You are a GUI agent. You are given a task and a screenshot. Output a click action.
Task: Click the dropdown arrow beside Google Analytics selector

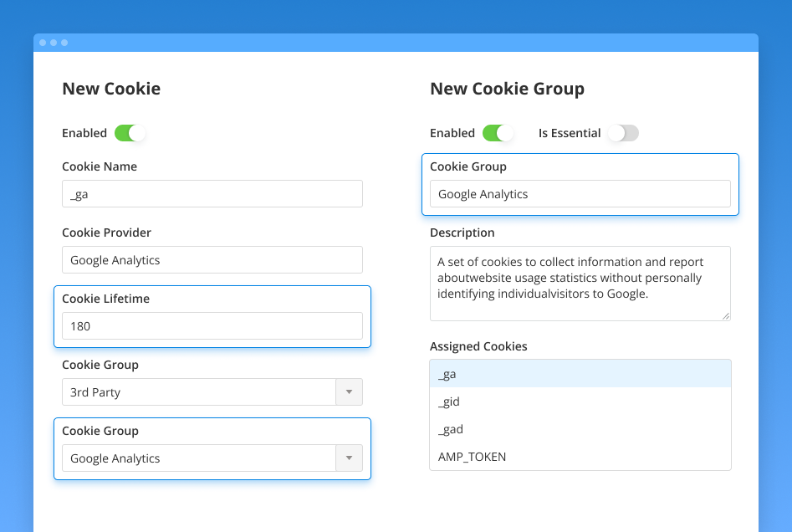coord(349,458)
